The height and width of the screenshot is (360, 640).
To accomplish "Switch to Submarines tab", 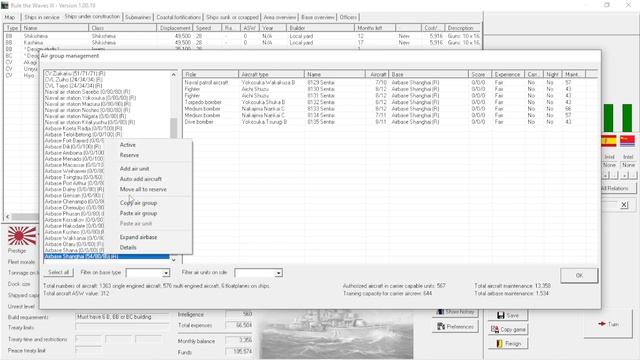I will tap(138, 17).
